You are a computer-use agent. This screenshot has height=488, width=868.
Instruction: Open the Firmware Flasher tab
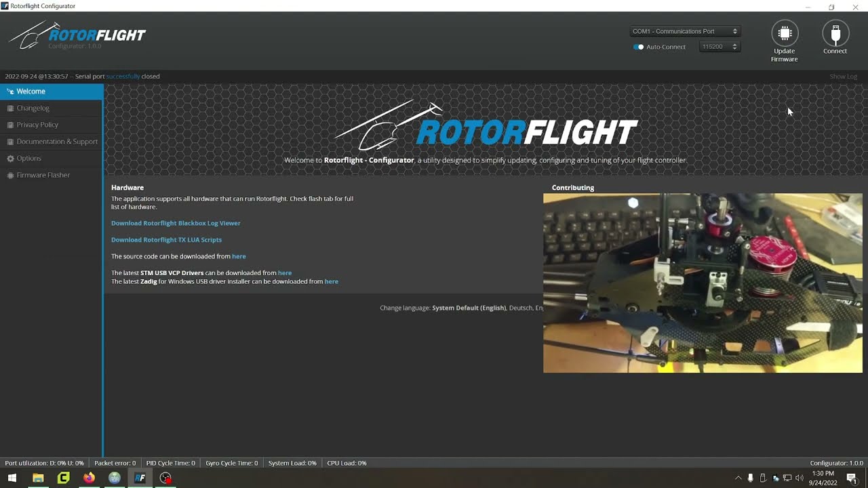pyautogui.click(x=52, y=175)
